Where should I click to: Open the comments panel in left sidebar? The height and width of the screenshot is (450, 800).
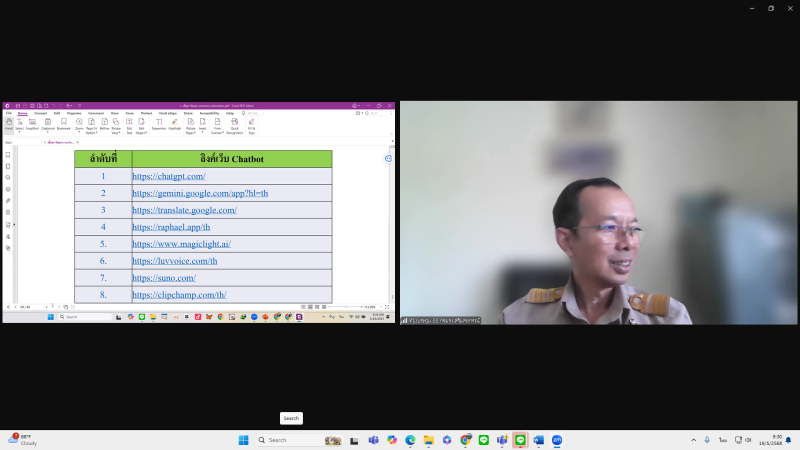click(x=8, y=178)
